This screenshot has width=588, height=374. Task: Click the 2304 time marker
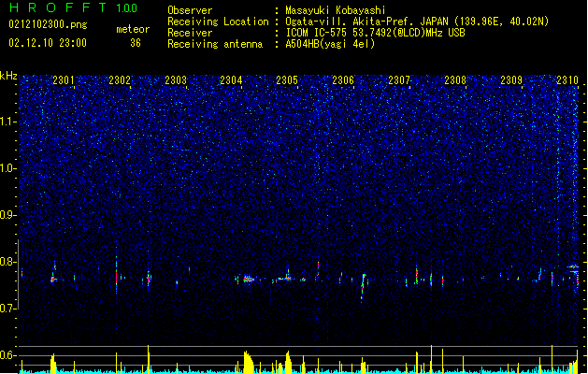[232, 80]
